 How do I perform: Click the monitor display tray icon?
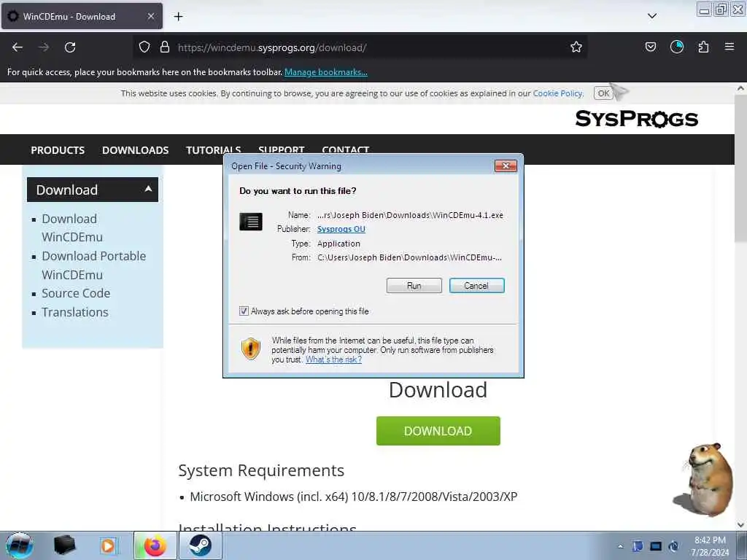pos(656,546)
